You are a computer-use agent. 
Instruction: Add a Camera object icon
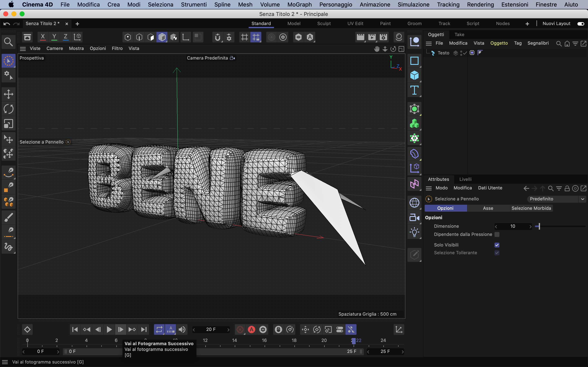[x=414, y=218]
